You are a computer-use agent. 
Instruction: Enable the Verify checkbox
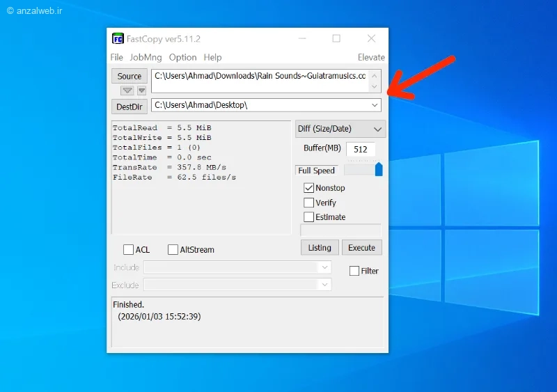[x=308, y=203]
